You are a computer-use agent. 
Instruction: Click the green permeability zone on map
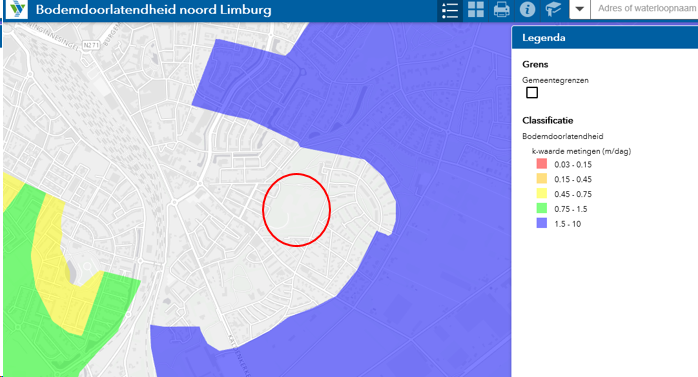27,320
